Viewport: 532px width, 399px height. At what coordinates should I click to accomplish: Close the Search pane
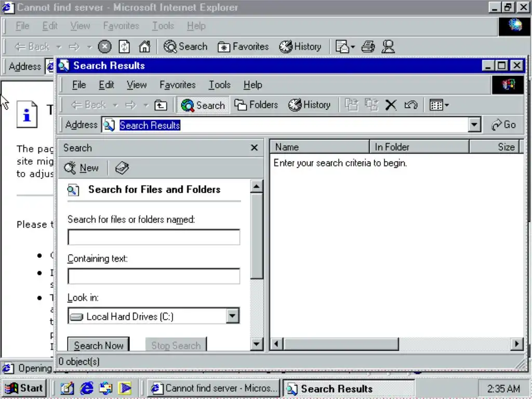(254, 148)
